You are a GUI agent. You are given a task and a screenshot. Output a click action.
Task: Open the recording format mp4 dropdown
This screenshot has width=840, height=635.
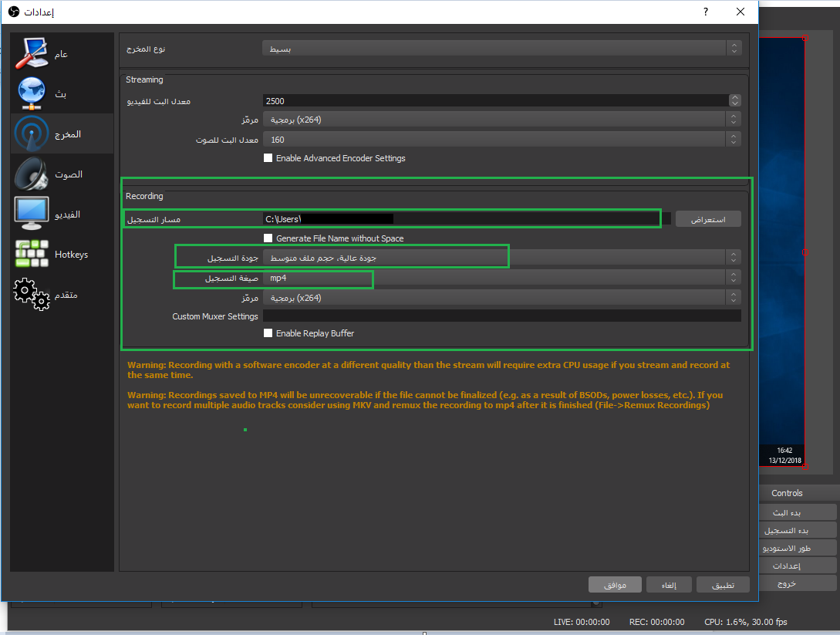point(501,278)
